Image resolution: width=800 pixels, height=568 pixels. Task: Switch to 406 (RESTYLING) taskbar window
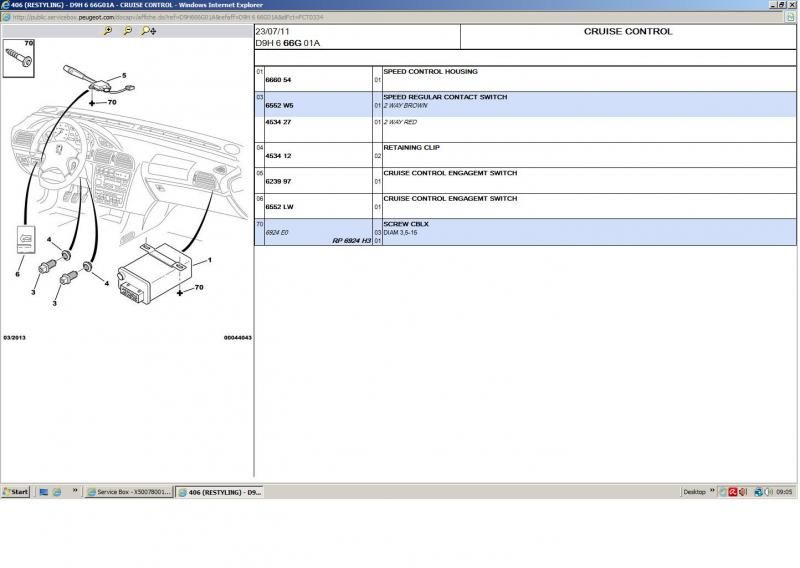pyautogui.click(x=219, y=492)
